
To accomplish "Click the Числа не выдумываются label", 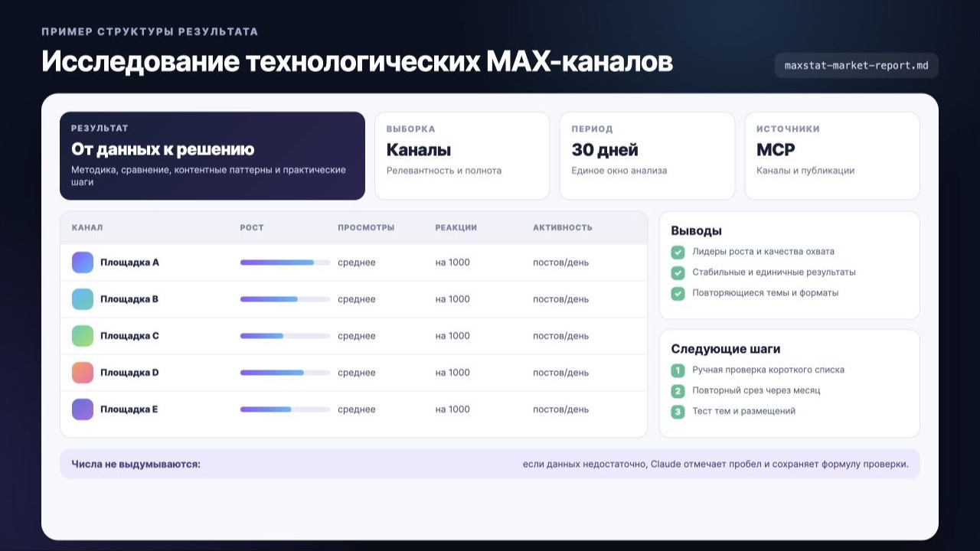I will pyautogui.click(x=136, y=465).
